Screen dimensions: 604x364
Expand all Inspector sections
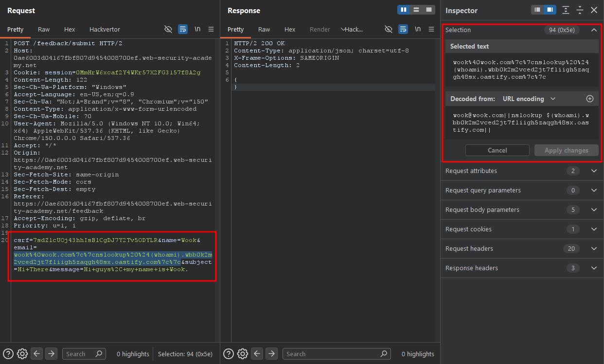[566, 10]
